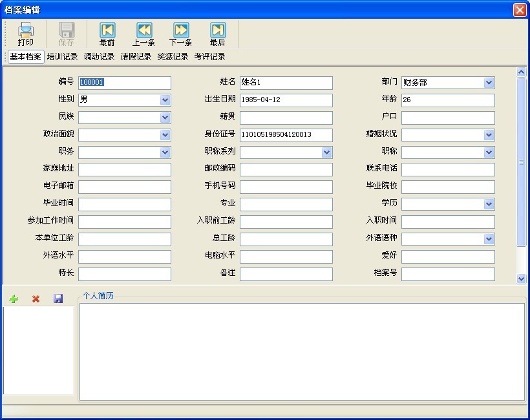Go to previous record with 上一条
The image size is (530, 420).
(x=144, y=34)
